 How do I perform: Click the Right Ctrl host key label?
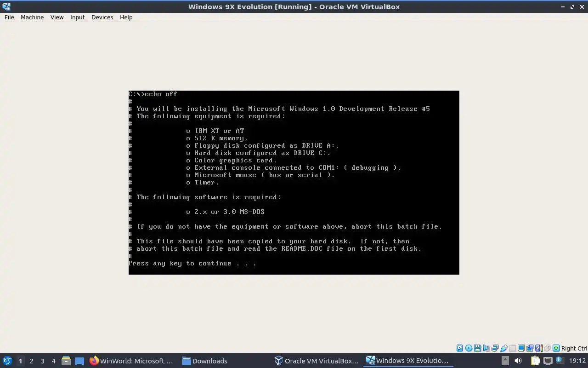574,349
